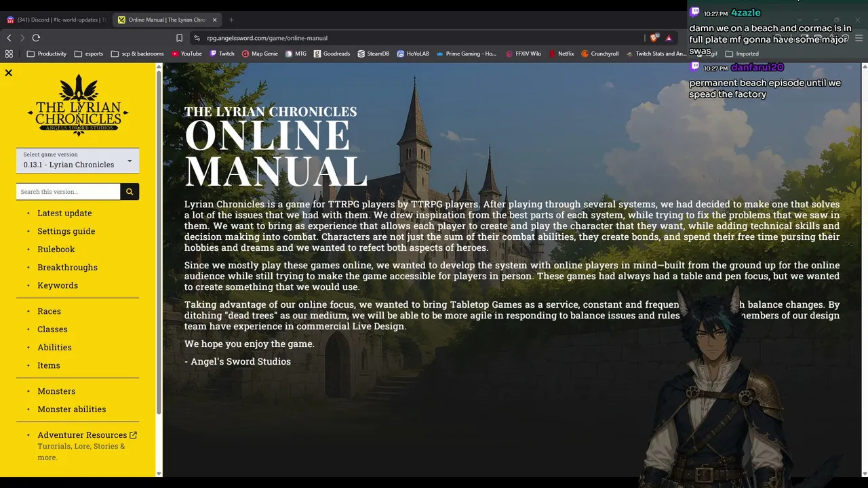Close the Online Manual tab
The height and width of the screenshot is (488, 868).
pyautogui.click(x=214, y=20)
